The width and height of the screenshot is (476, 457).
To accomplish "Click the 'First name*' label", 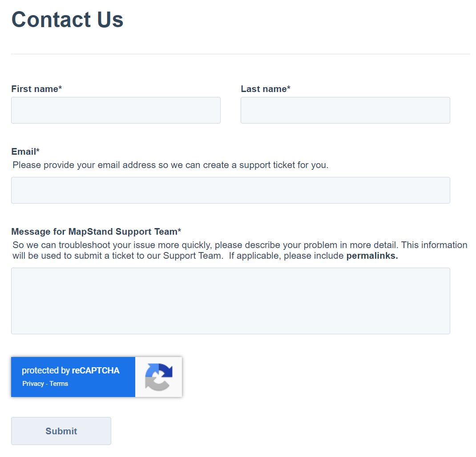I will click(36, 88).
